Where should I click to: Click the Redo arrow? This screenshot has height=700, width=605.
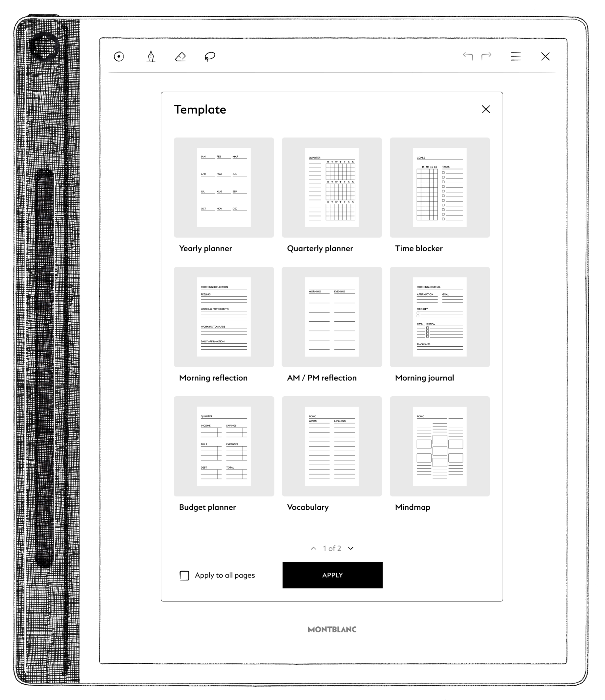tap(486, 56)
